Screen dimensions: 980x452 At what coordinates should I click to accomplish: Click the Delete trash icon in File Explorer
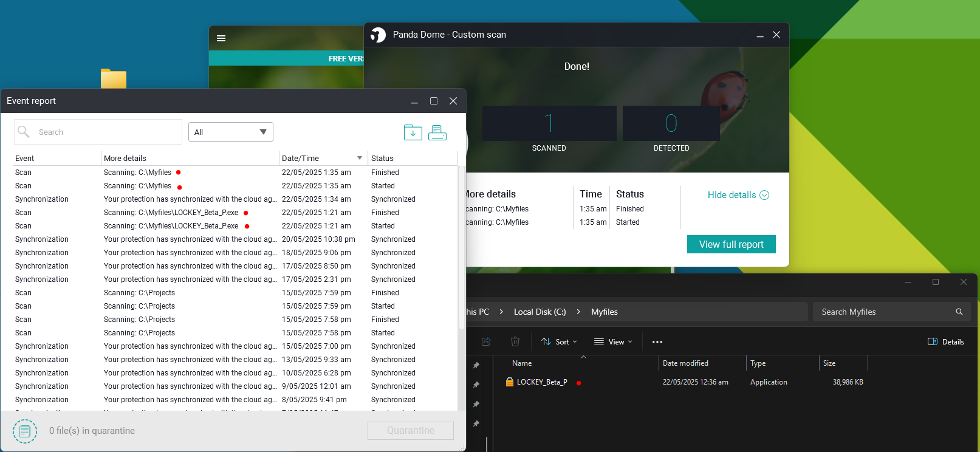tap(515, 341)
